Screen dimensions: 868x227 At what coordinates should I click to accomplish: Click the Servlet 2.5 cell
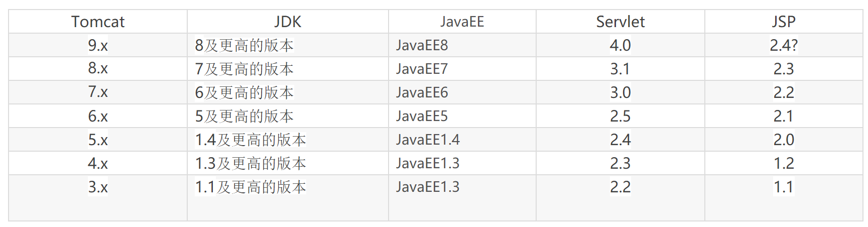[x=620, y=116]
